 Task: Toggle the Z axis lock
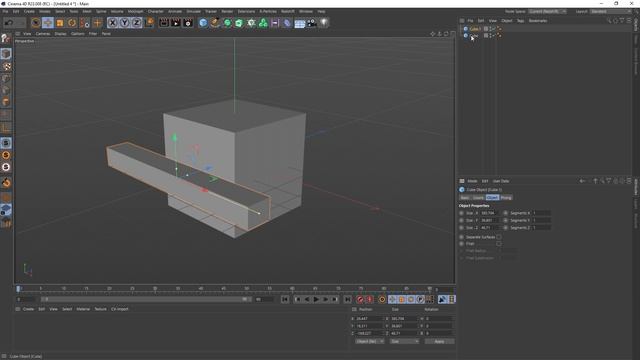[136, 23]
